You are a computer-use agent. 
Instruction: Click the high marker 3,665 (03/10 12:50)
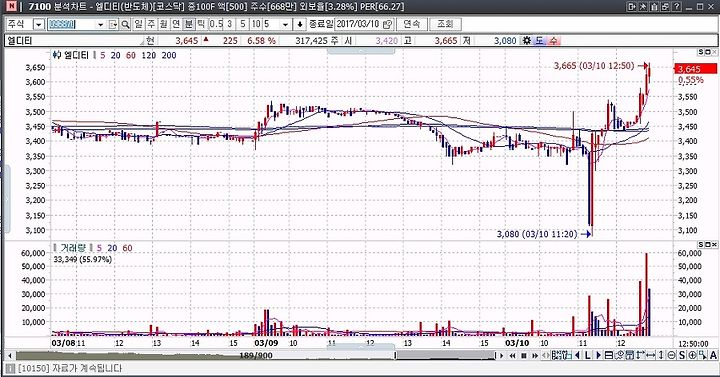click(x=594, y=66)
